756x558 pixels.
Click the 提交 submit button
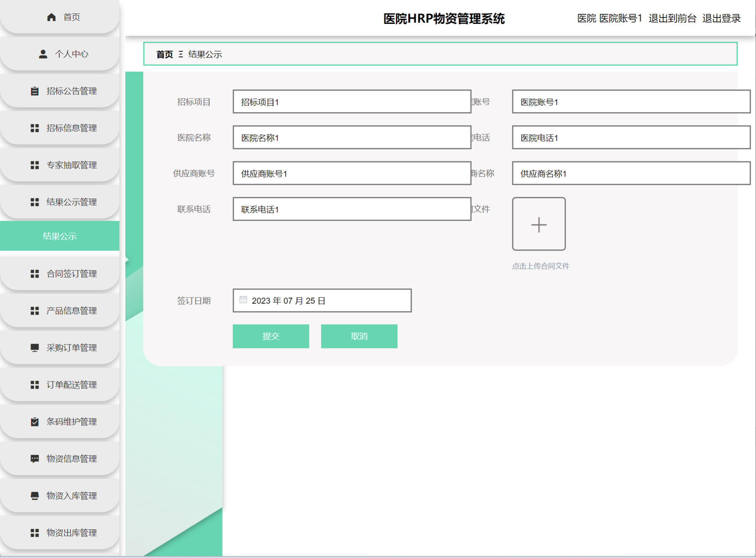(x=271, y=336)
